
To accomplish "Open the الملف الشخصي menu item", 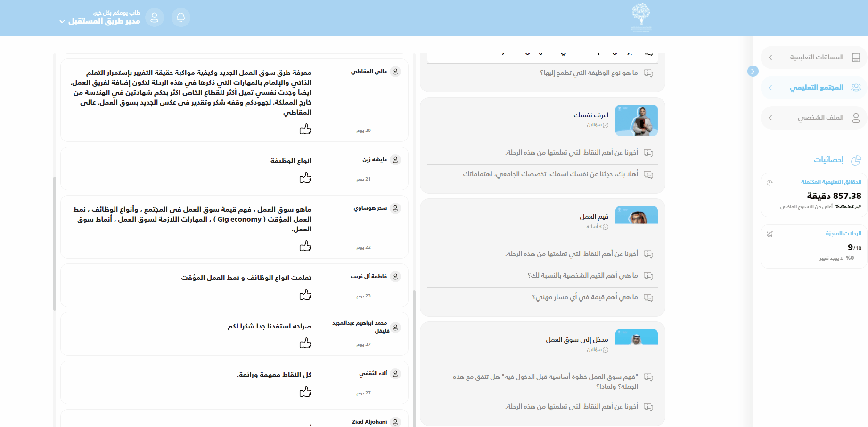I will pos(814,118).
